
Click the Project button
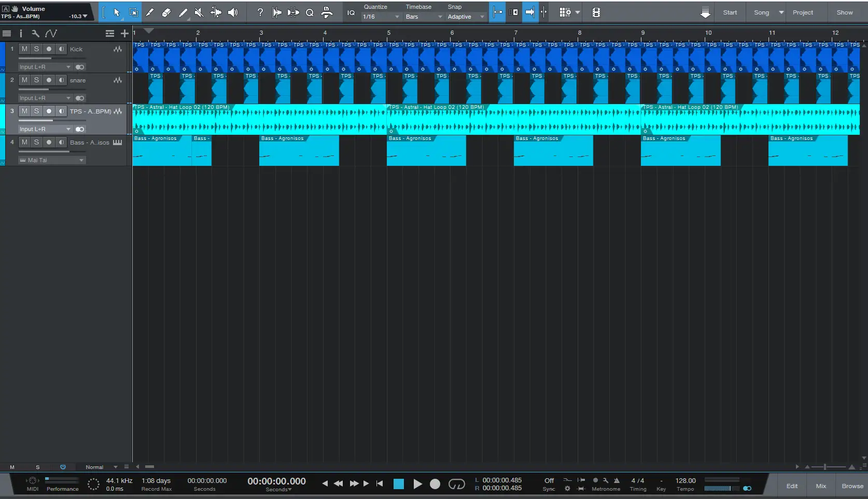(803, 12)
